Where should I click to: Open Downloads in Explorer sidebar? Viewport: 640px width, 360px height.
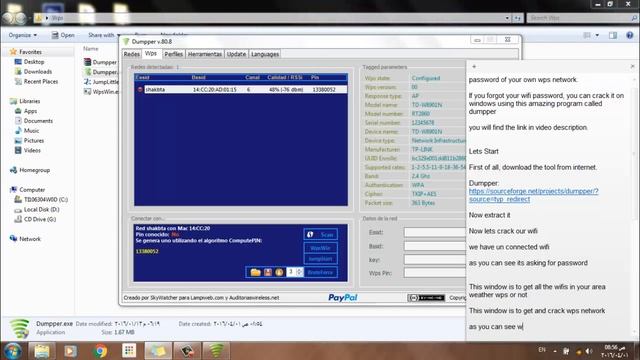pos(38,71)
